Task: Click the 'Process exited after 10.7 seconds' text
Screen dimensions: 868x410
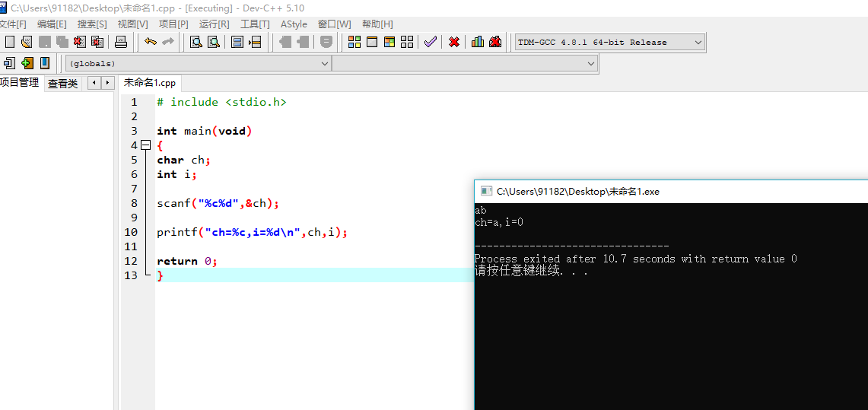Action: pyautogui.click(x=574, y=259)
